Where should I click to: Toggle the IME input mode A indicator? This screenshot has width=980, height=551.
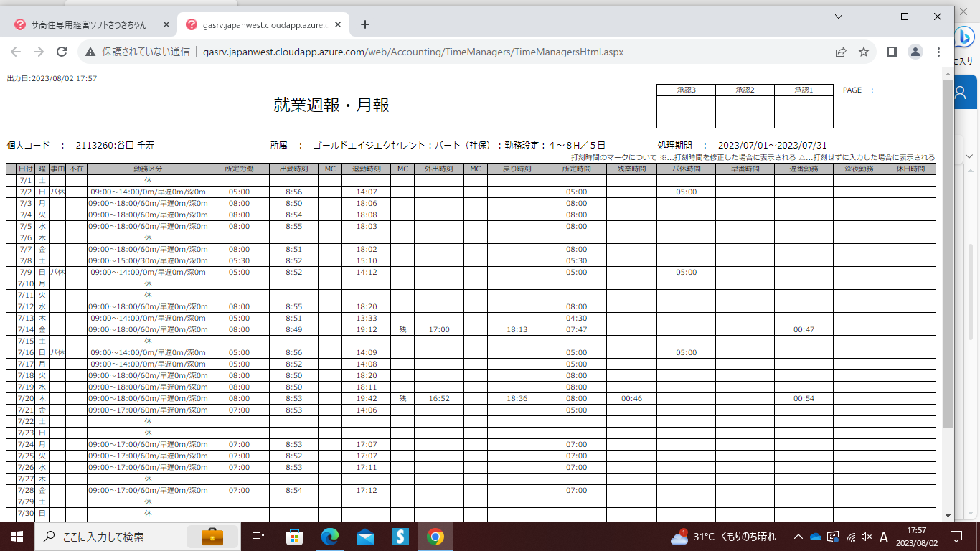coord(884,537)
